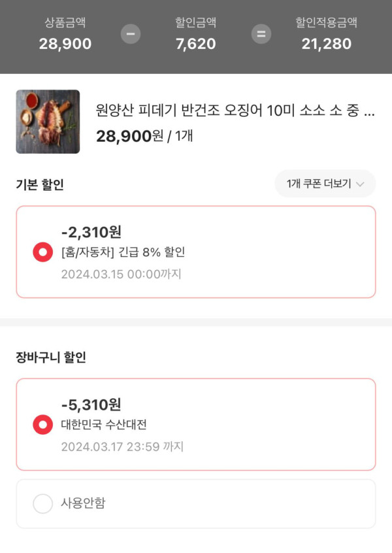This screenshot has width=392, height=553.
Task: Click the 할인적용금액 21,280 total
Action: (x=326, y=34)
